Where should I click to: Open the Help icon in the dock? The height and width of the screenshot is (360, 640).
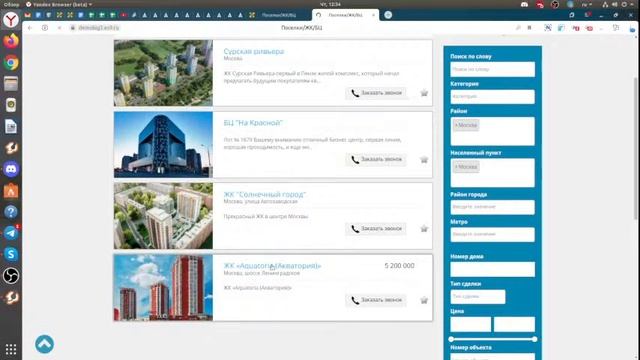pyautogui.click(x=11, y=212)
